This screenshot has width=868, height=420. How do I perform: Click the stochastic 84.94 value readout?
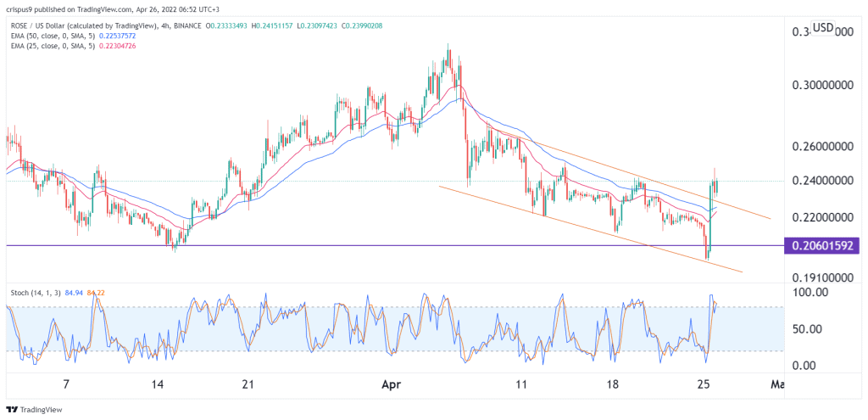pyautogui.click(x=74, y=293)
